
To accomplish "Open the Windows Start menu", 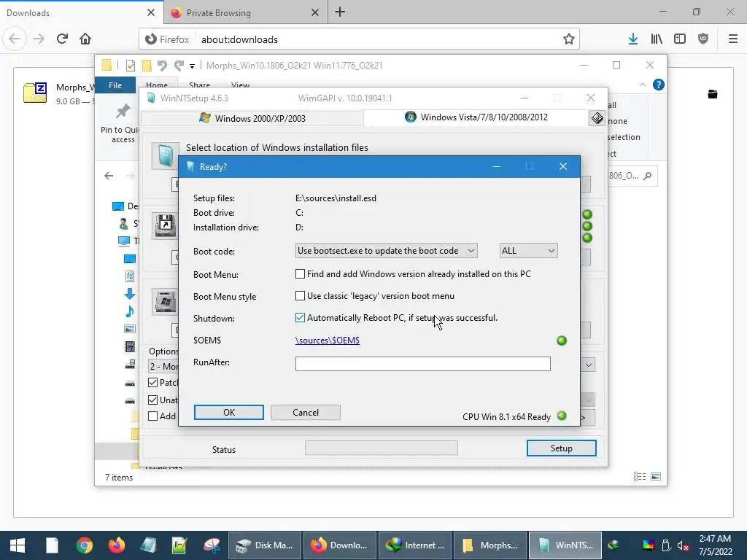I will (18, 545).
